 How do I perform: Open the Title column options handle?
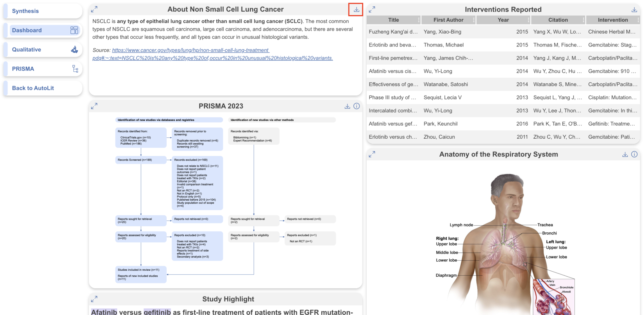(419, 20)
